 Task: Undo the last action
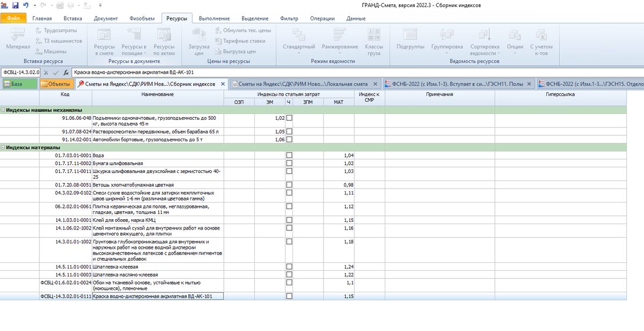[26, 5]
